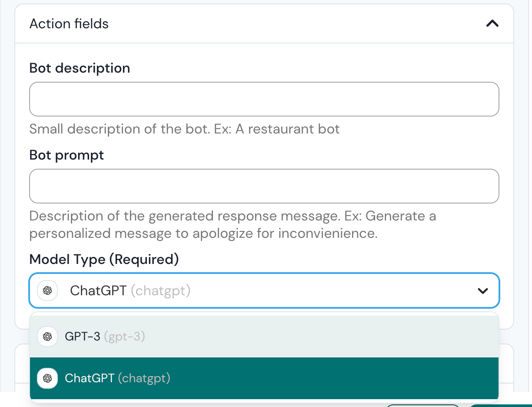
Task: Focus the Bot prompt input field
Action: tap(264, 186)
